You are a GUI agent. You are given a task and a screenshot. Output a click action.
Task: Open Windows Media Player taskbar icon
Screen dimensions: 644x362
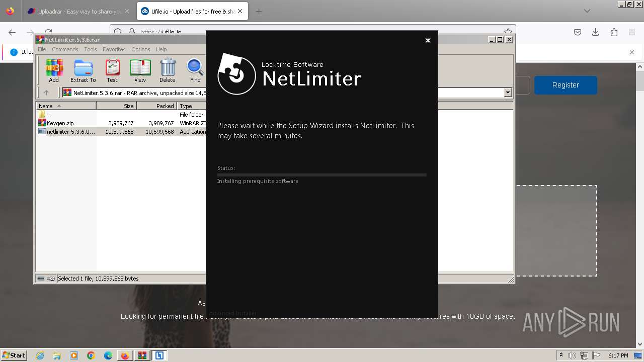coord(74,355)
